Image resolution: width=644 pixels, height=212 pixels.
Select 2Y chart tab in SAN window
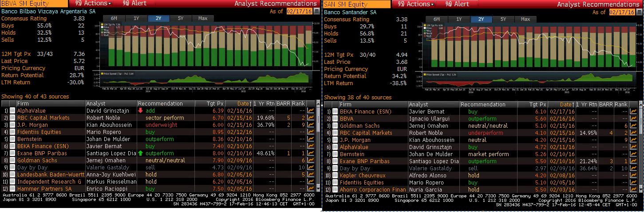click(x=481, y=19)
